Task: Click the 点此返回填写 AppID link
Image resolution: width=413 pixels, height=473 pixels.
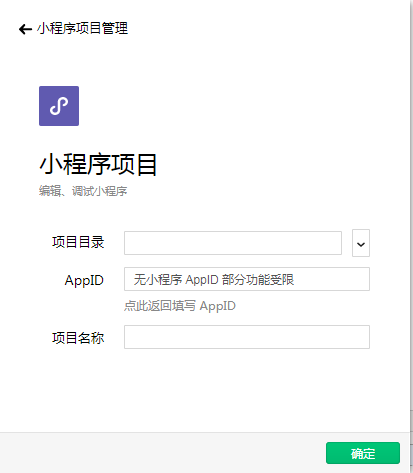Action: coord(180,306)
